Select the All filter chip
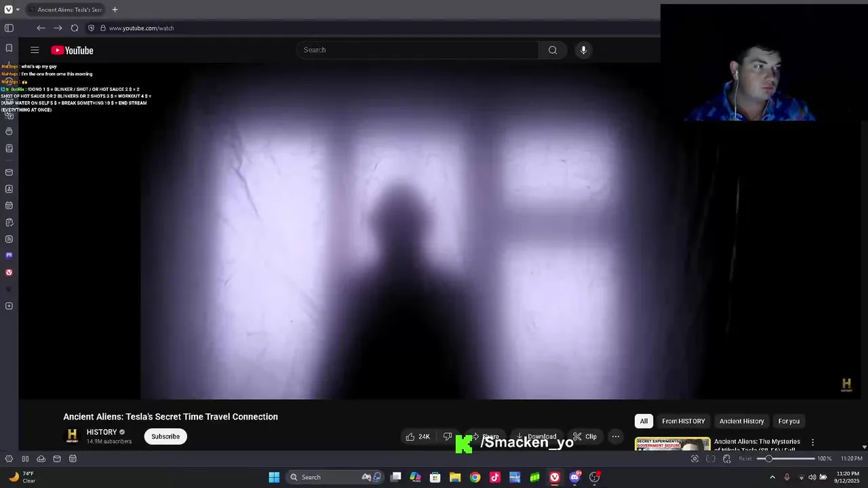The width and height of the screenshot is (868, 488). pos(644,421)
